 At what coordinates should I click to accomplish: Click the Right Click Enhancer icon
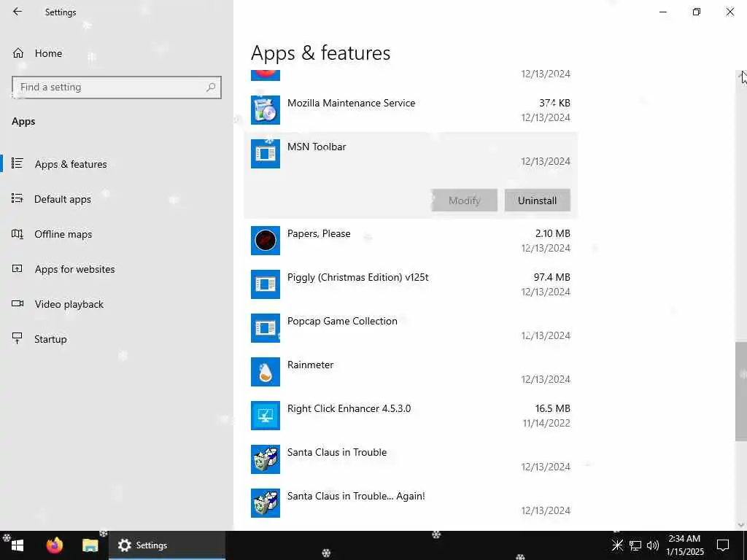pos(266,416)
